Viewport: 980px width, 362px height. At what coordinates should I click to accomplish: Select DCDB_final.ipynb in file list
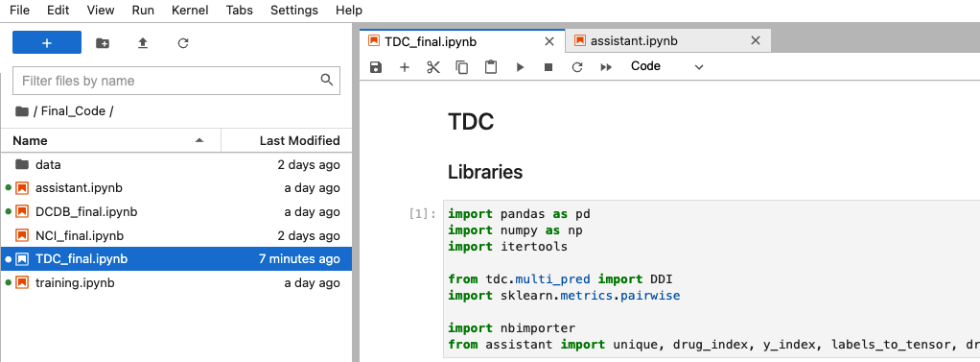176,211
